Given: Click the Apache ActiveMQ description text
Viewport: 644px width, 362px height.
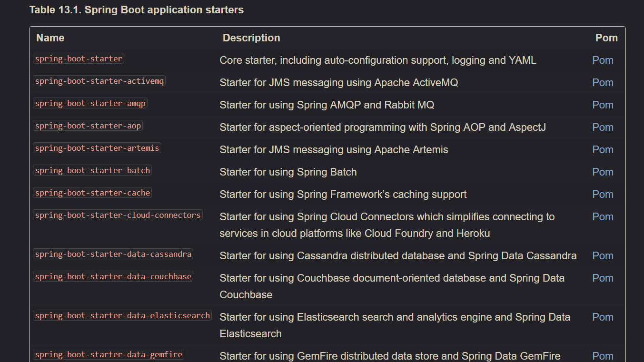Looking at the screenshot, I should pyautogui.click(x=339, y=83).
